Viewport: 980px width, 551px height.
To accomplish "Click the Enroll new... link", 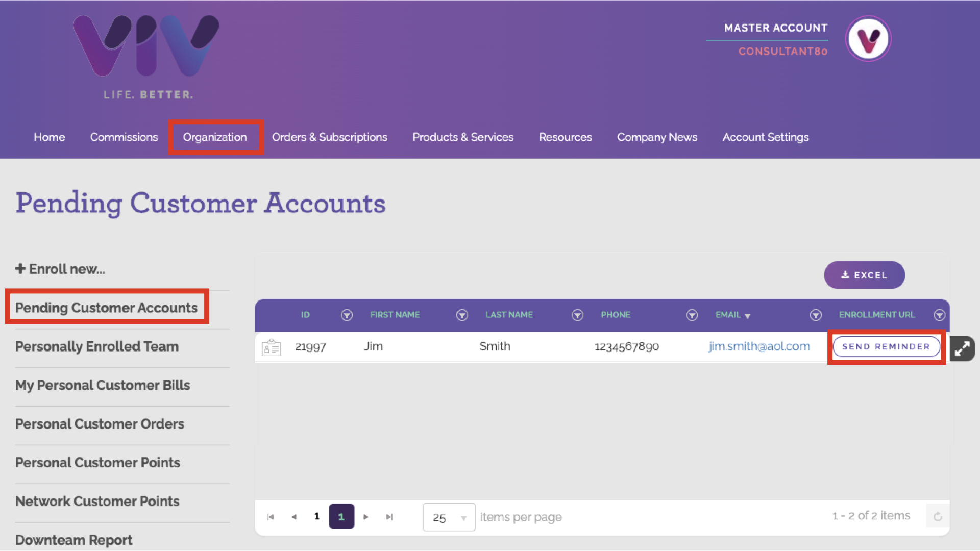I will [x=60, y=269].
